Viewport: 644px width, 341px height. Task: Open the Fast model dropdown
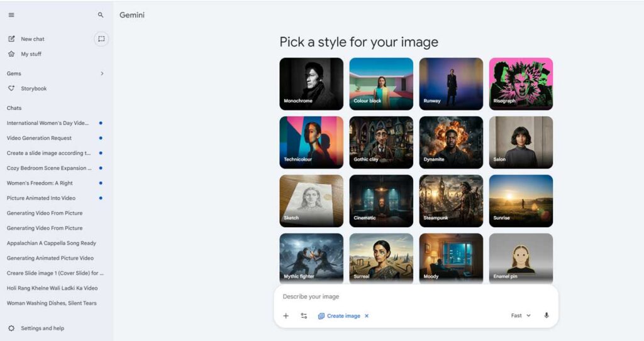click(521, 316)
